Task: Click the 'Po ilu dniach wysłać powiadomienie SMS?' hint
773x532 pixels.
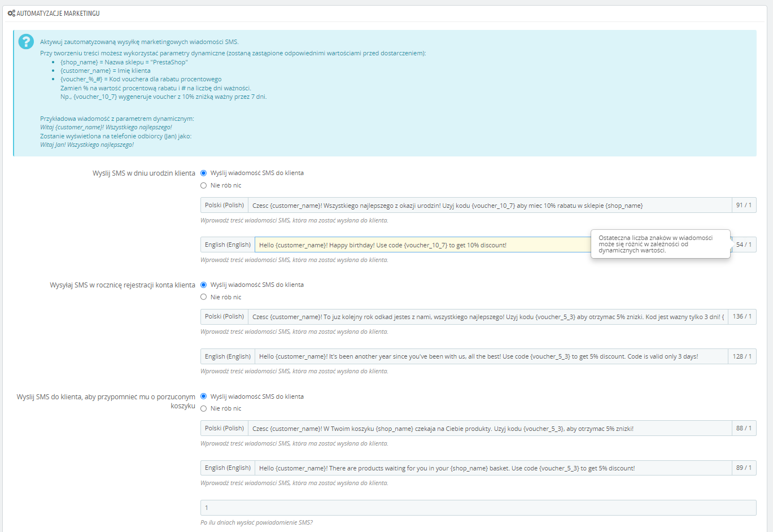Action: click(256, 523)
